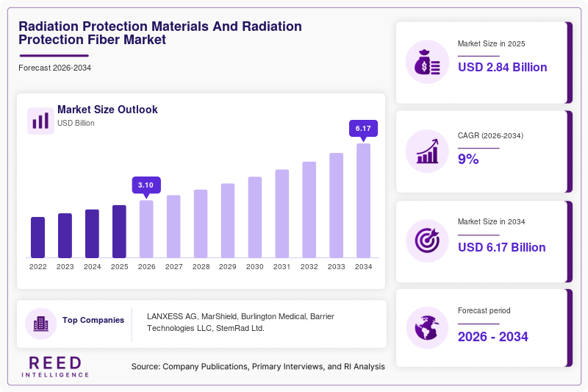This screenshot has width=588, height=392.
Task: Click the 'Forecast 2026-2034' subtitle
Action: 54,68
